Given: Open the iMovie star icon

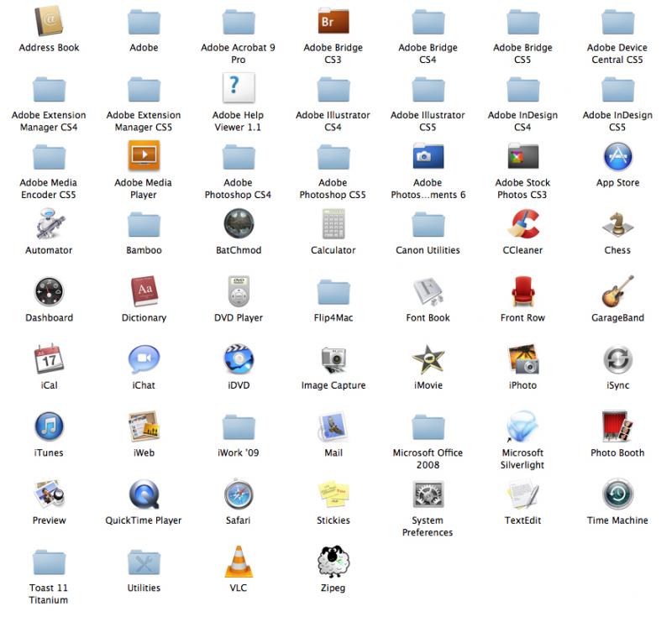Looking at the screenshot, I should [428, 358].
